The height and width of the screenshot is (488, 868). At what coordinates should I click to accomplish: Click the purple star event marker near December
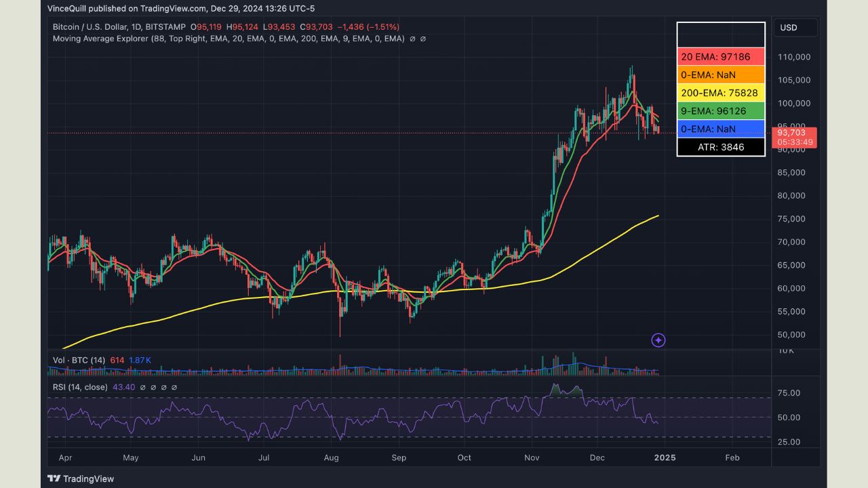pyautogui.click(x=658, y=340)
